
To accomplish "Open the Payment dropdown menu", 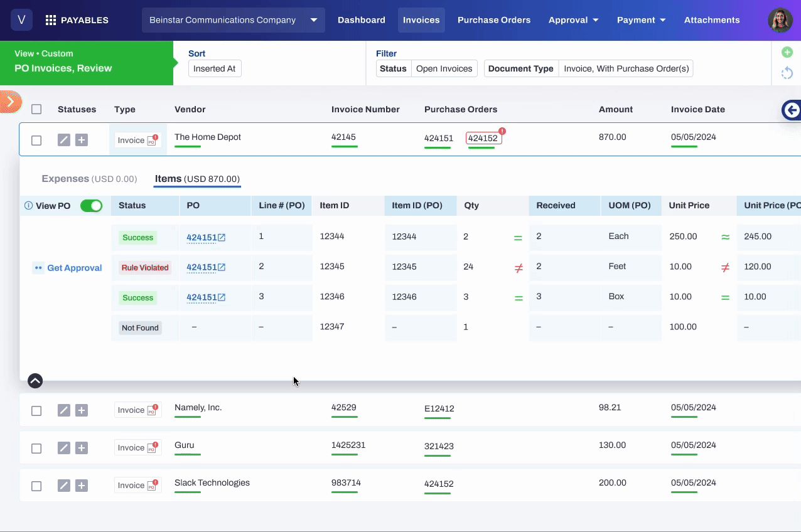I will tap(641, 20).
